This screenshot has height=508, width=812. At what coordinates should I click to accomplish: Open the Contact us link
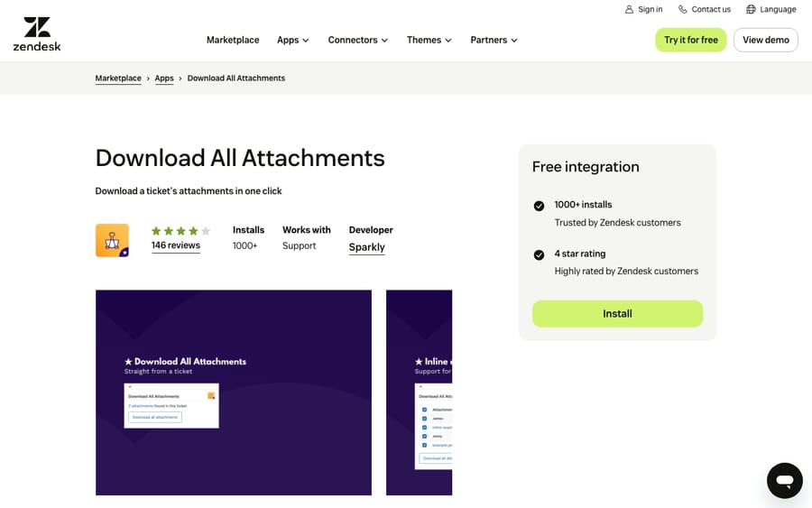tap(705, 9)
